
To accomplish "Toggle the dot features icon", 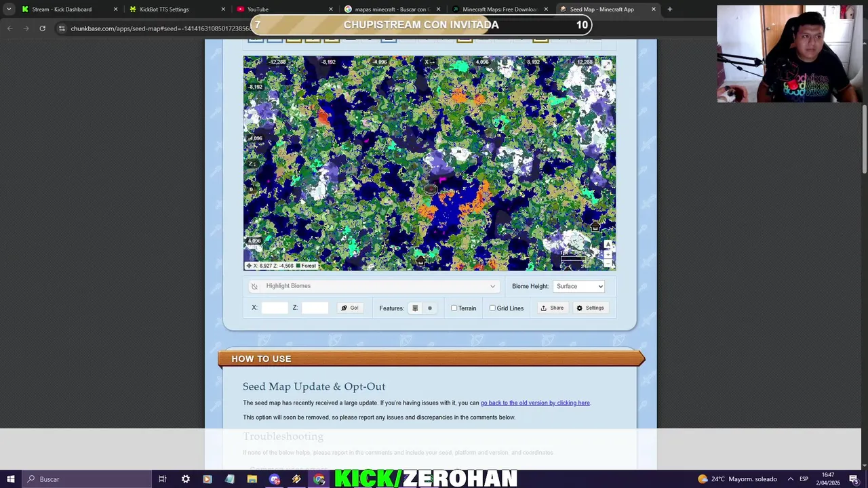I will 430,308.
